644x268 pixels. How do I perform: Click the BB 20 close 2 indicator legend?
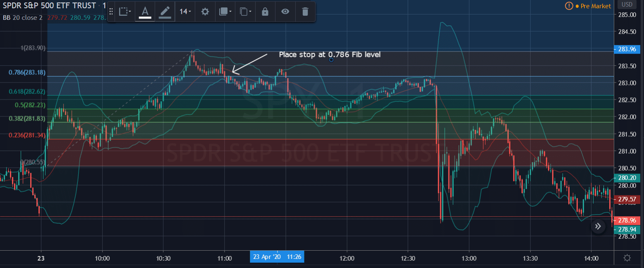(x=22, y=17)
